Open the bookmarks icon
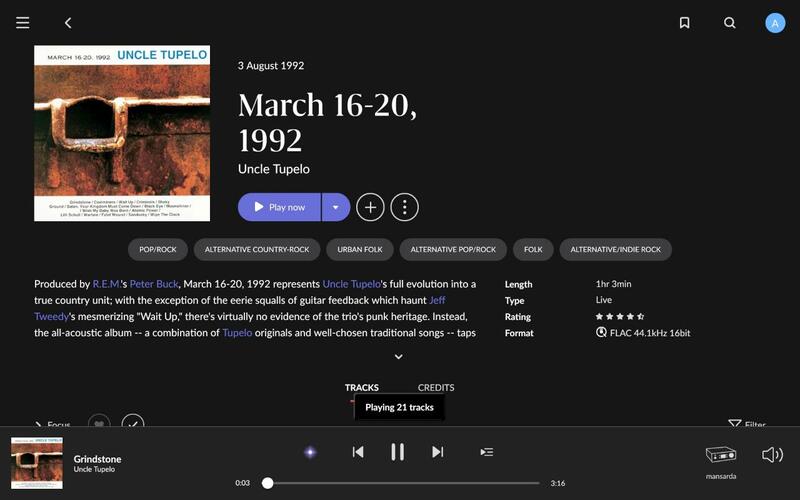This screenshot has width=800, height=500. point(685,22)
